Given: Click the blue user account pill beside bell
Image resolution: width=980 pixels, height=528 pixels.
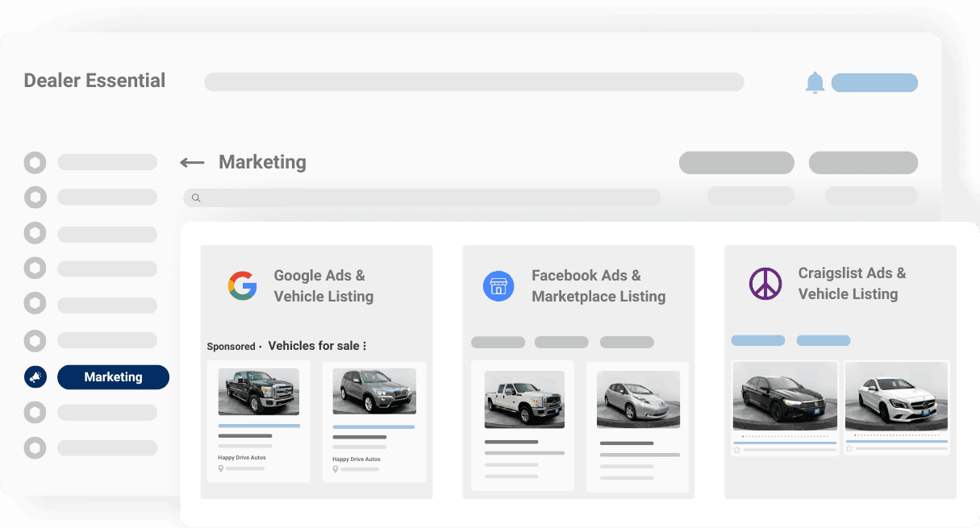Looking at the screenshot, I should (x=874, y=82).
